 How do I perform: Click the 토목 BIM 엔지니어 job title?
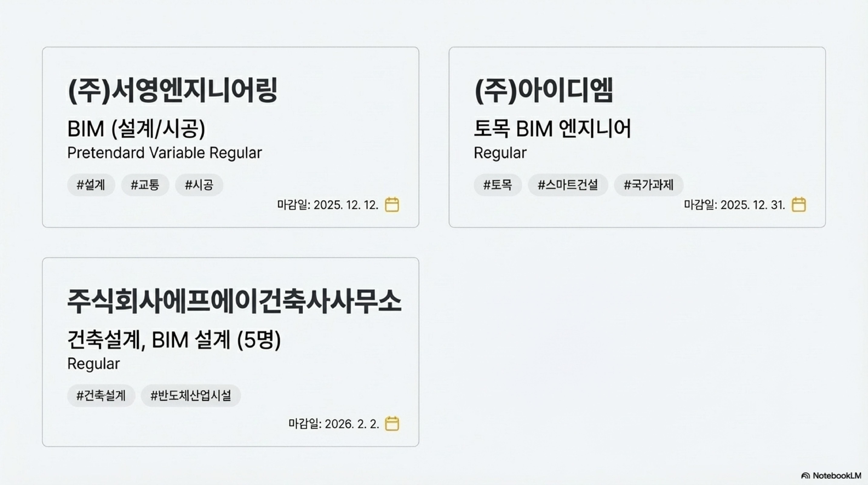pyautogui.click(x=552, y=129)
